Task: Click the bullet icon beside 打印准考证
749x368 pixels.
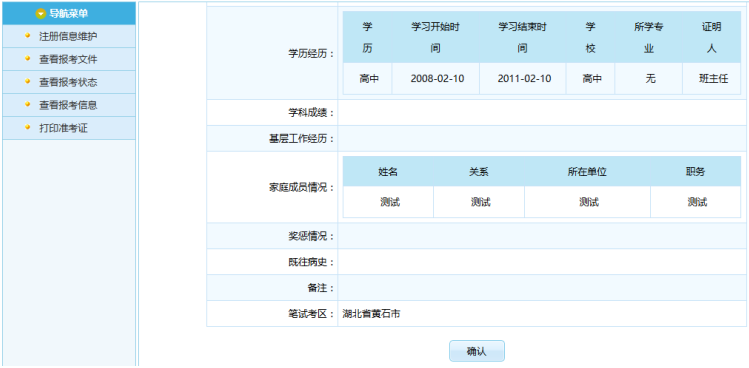Action: [x=27, y=127]
